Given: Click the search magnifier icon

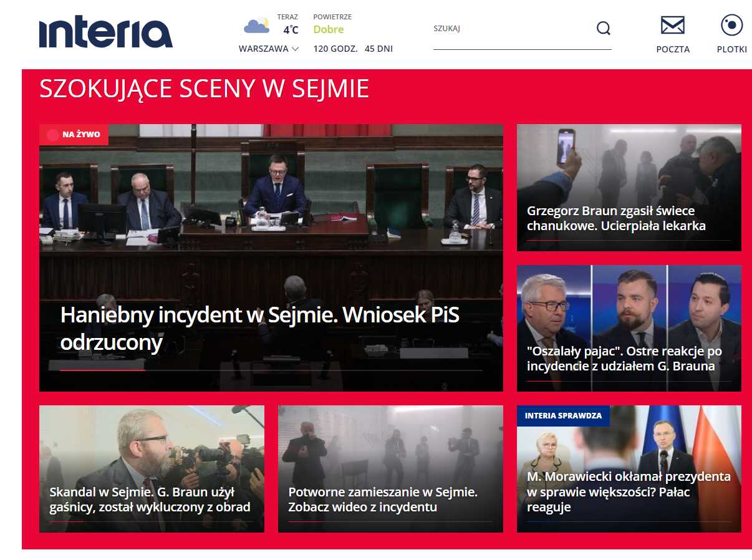Looking at the screenshot, I should click(603, 29).
